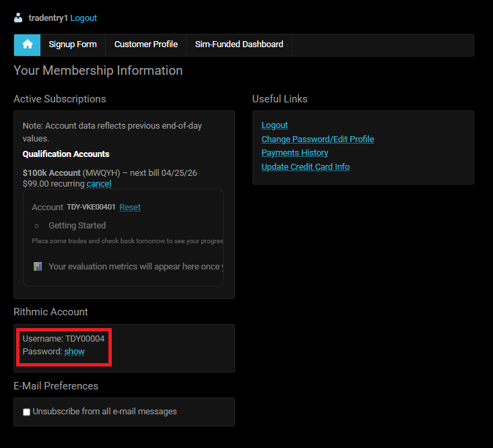Screen dimensions: 493x448
Task: Click the Home icon tab
Action: [x=27, y=44]
